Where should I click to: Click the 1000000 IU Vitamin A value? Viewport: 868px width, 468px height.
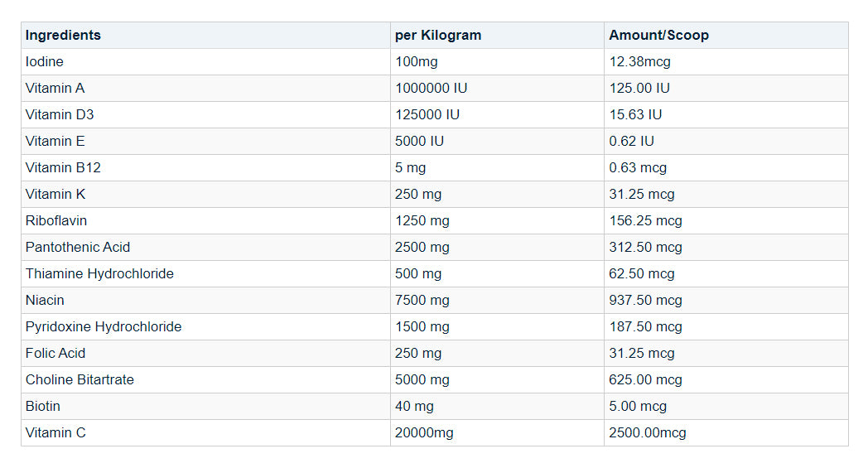tap(432, 89)
